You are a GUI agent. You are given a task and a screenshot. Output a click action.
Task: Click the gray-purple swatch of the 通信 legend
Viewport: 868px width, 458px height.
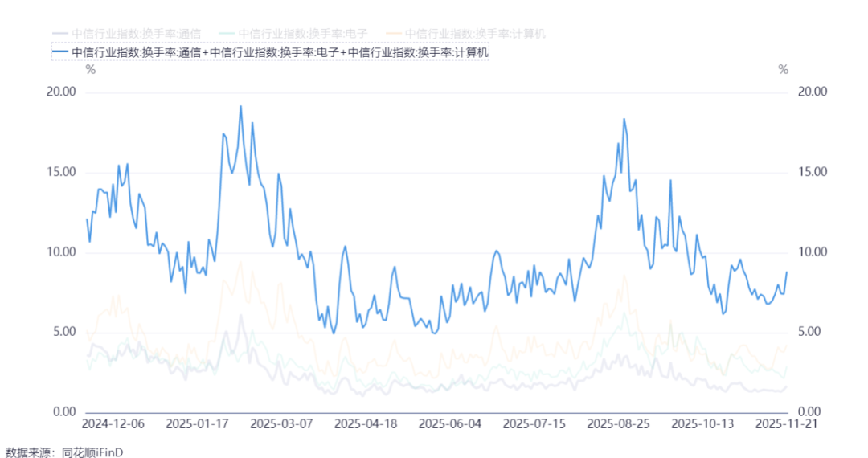pyautogui.click(x=60, y=34)
